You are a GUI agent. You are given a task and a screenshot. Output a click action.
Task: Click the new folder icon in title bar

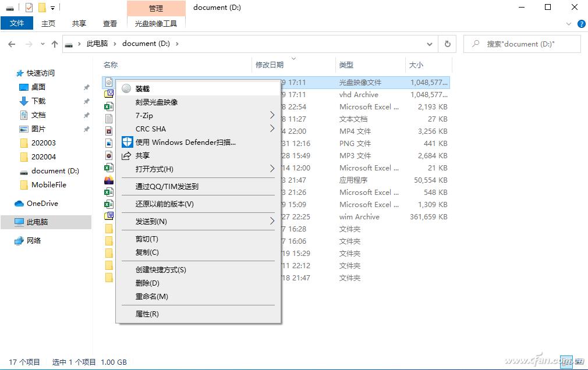[41, 8]
